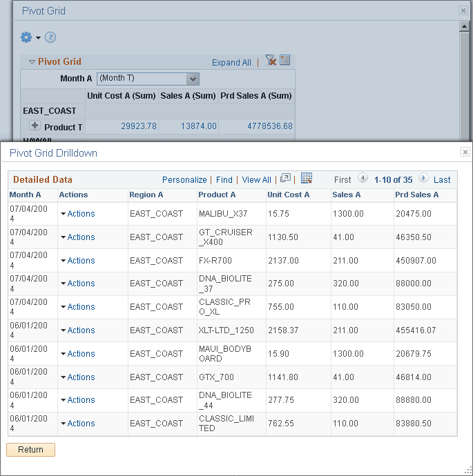This screenshot has width=473, height=476.
Task: Open Actions for the XLT-LTD_1250 row
Action: (x=78, y=330)
